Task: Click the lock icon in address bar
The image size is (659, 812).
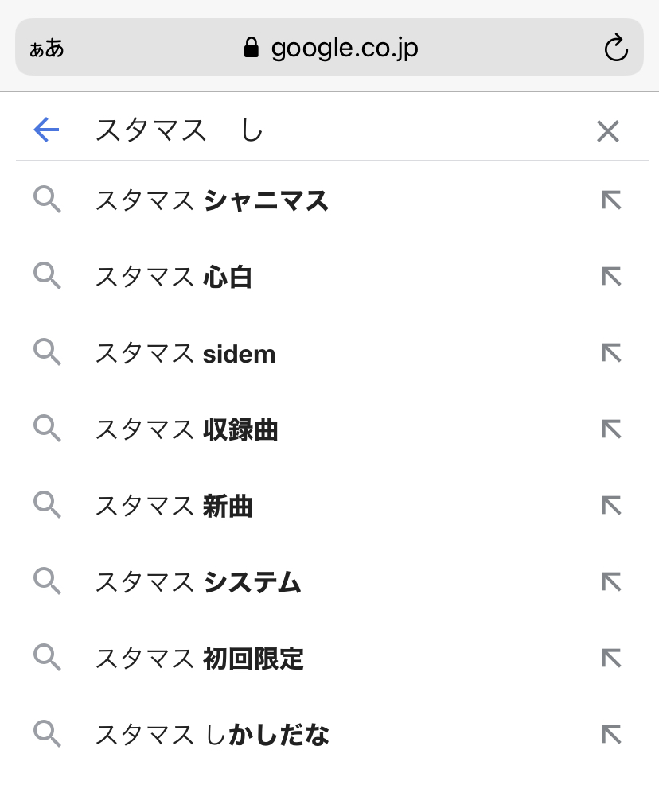Action: coord(252,49)
